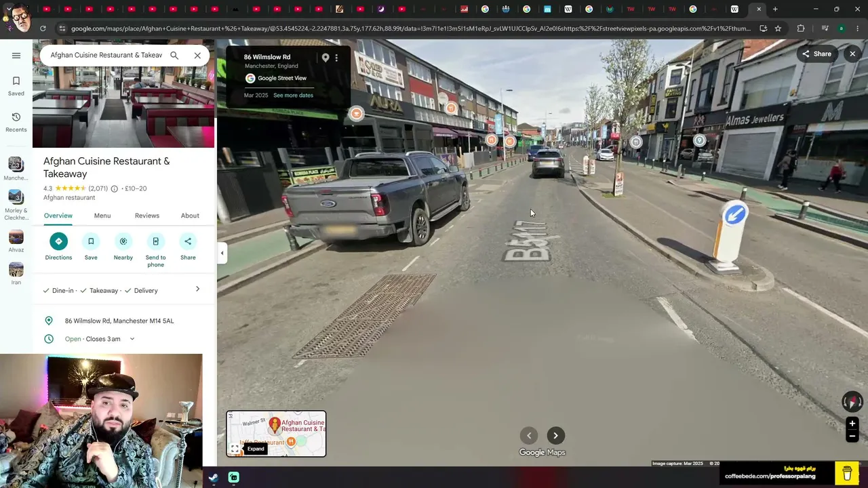Click the Afghan Cuisine search input field

point(106,55)
